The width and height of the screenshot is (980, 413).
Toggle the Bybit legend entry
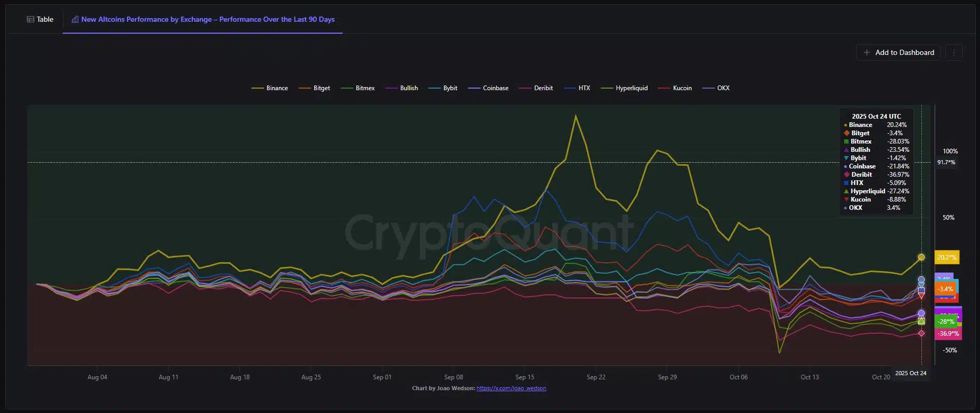(x=443, y=88)
